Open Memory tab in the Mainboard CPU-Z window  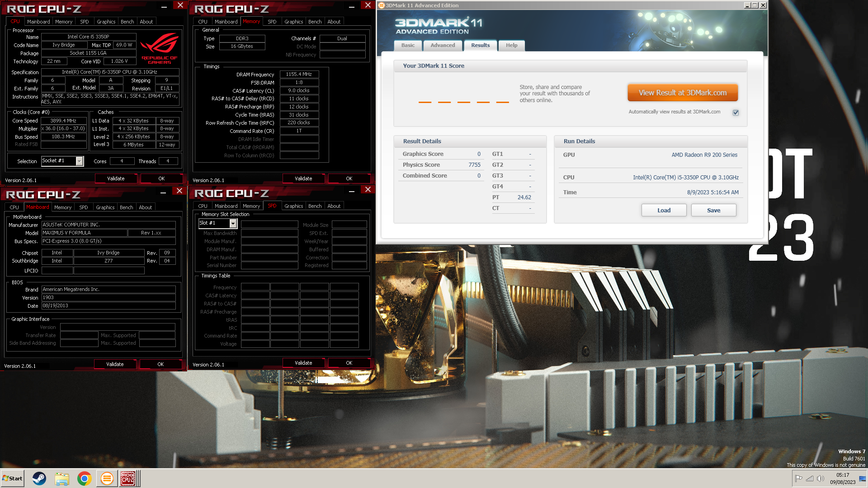[x=63, y=207]
